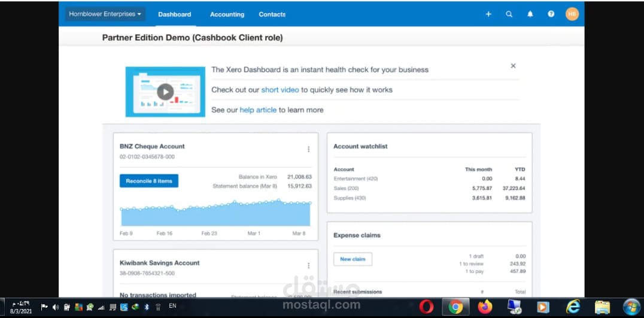This screenshot has width=644, height=318.
Task: Click the Supplies (430) account row
Action: 429,198
